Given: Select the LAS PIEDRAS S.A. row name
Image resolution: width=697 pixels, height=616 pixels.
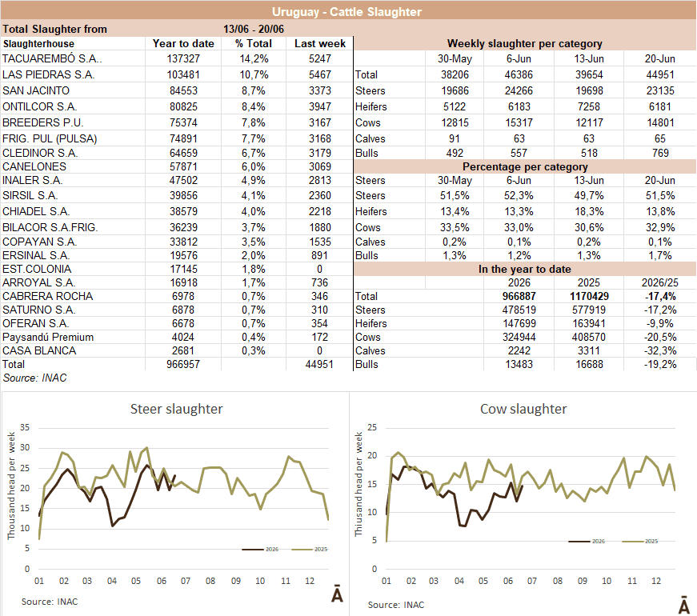Looking at the screenshot, I should pos(49,74).
